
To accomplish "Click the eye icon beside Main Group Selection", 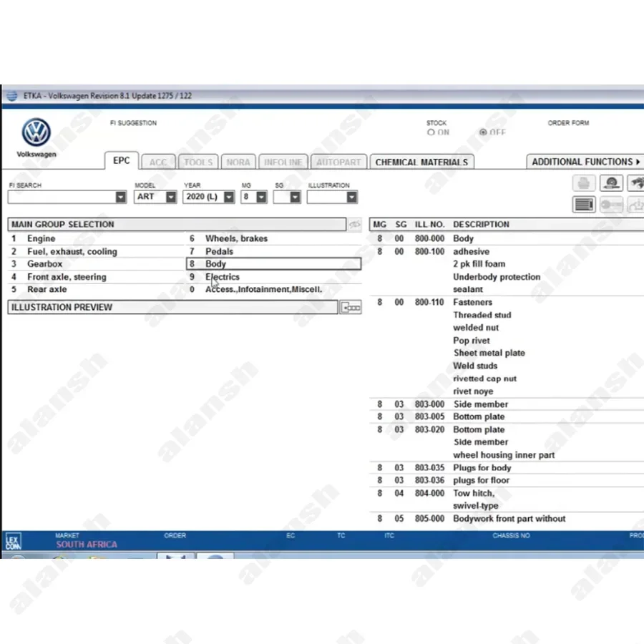I will (354, 225).
